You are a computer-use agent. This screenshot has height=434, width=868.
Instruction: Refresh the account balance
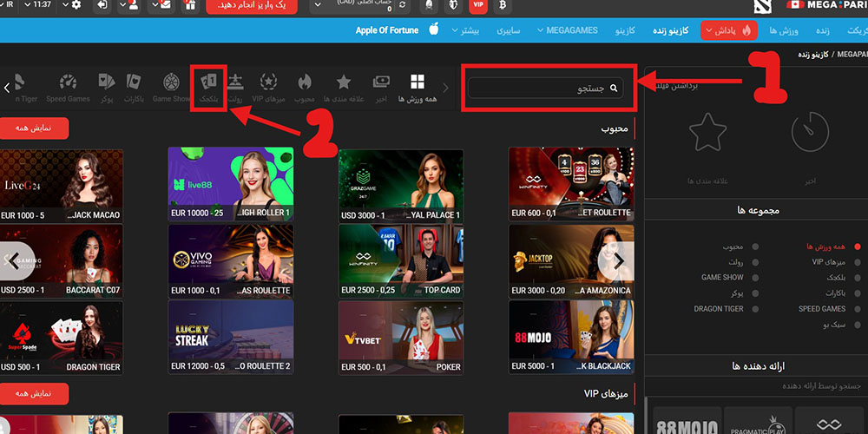(402, 5)
